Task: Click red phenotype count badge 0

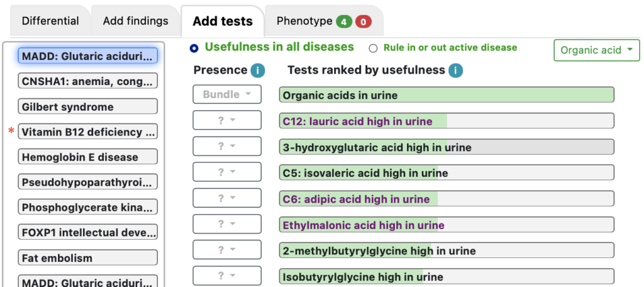Action: pyautogui.click(x=363, y=21)
